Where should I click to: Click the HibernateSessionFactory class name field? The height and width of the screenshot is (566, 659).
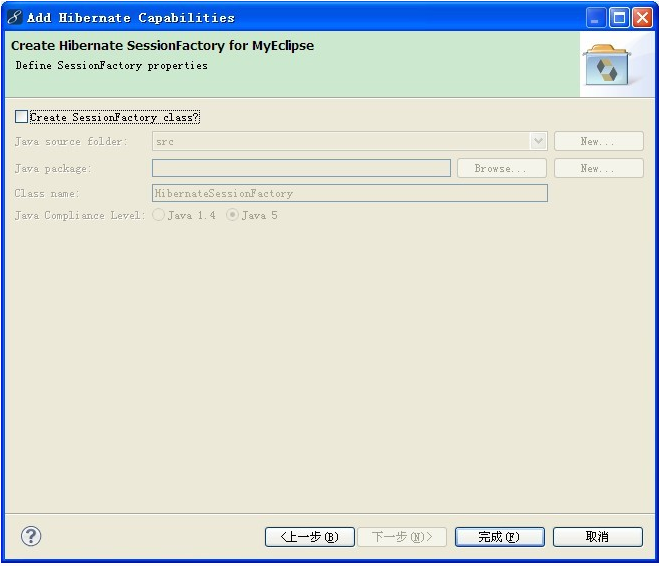350,193
